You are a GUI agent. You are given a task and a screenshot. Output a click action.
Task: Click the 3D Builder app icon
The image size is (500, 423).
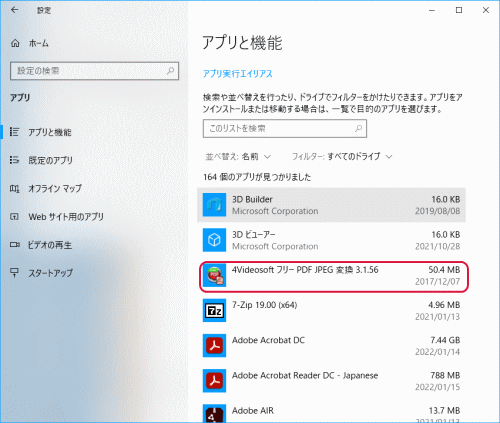[214, 205]
